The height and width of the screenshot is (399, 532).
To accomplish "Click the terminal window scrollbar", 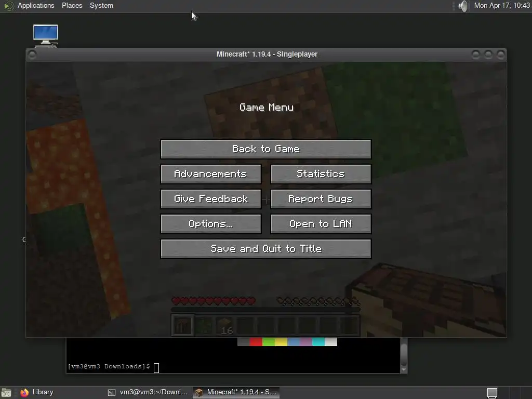I will [404, 355].
